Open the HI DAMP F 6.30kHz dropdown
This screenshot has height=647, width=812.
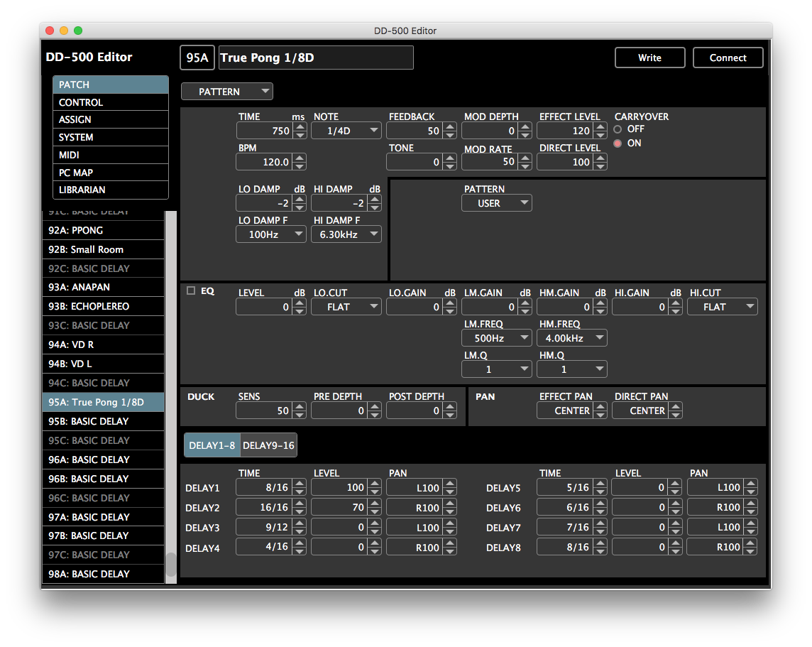click(346, 234)
